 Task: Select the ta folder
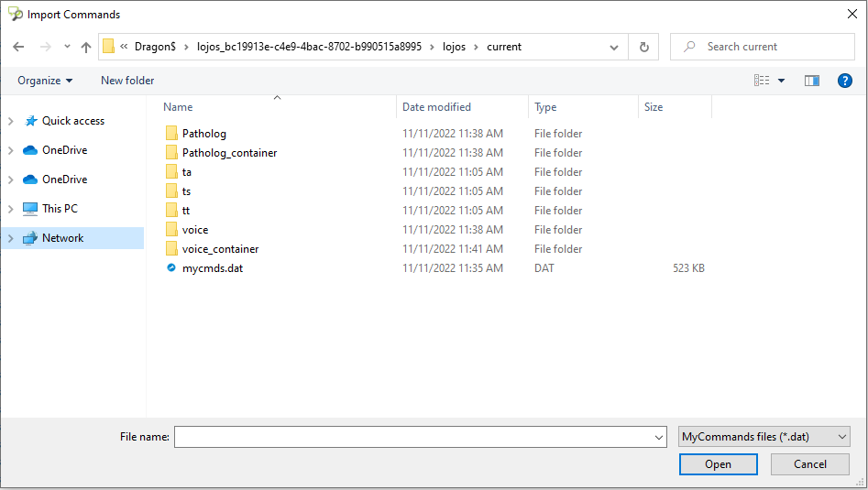coord(187,172)
